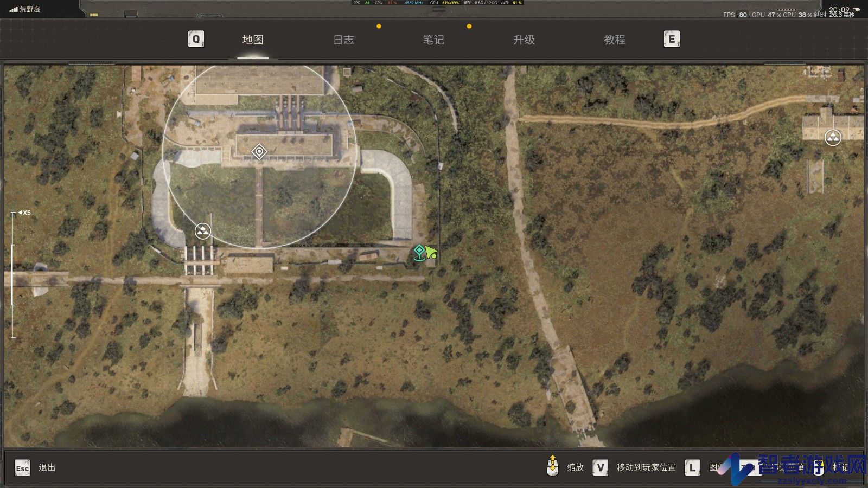Click the FPS 80 overlay readout
868x488 pixels.
click(735, 15)
